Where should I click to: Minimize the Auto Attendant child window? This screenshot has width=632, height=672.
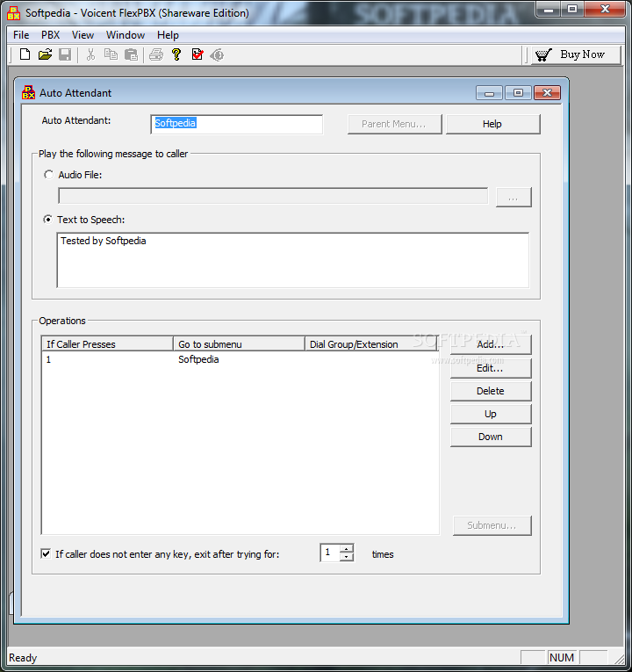[490, 92]
